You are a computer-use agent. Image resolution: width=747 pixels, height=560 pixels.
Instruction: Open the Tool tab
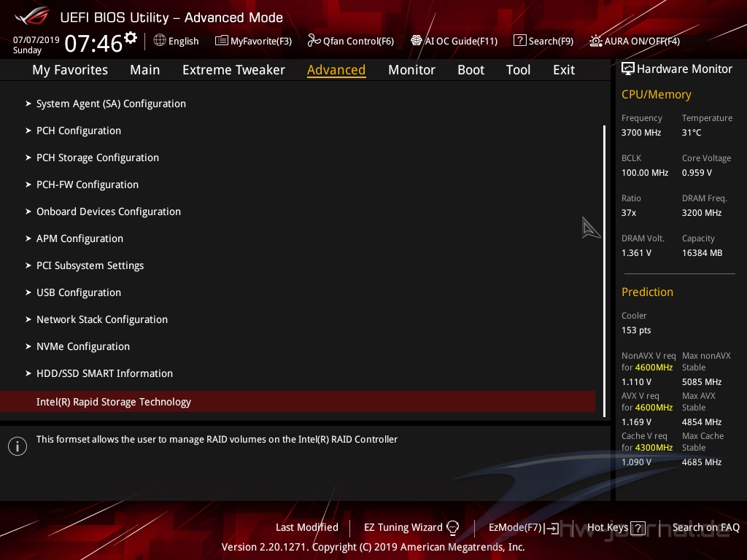(518, 70)
